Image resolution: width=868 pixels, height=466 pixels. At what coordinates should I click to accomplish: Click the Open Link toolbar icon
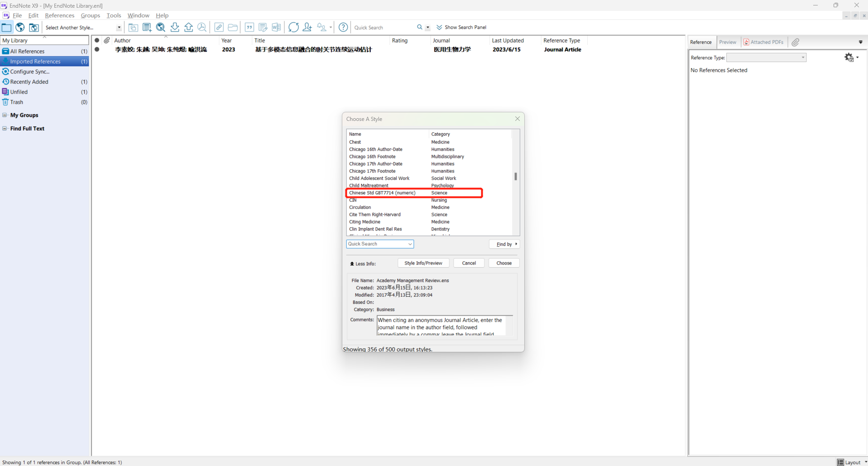point(219,27)
